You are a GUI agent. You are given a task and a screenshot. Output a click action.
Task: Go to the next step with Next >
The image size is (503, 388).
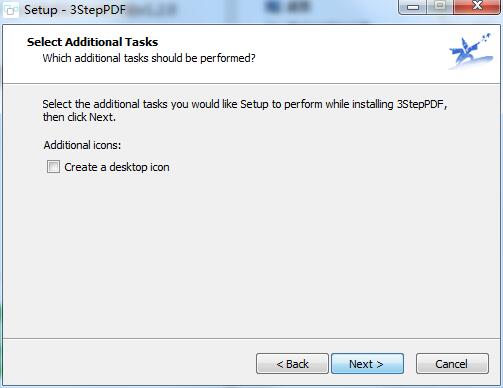(x=367, y=364)
